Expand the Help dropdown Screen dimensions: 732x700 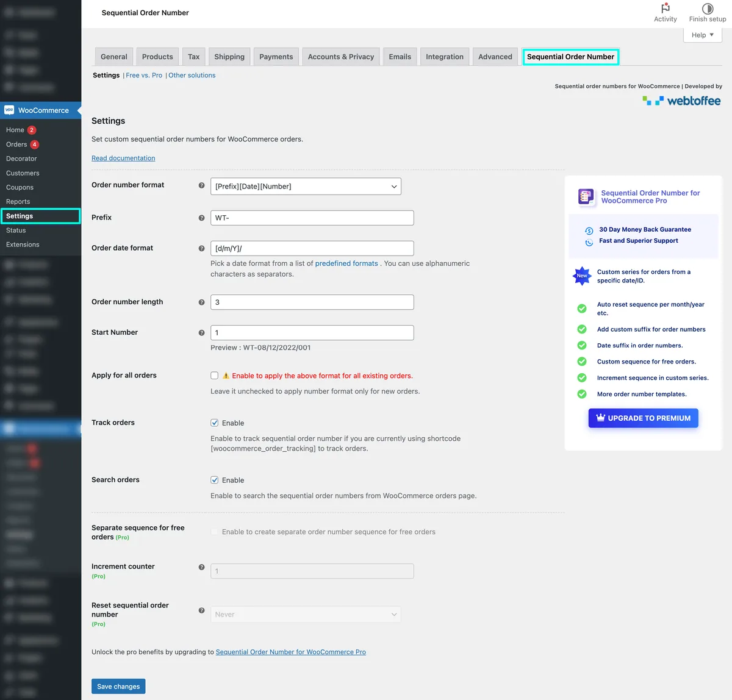(x=703, y=35)
